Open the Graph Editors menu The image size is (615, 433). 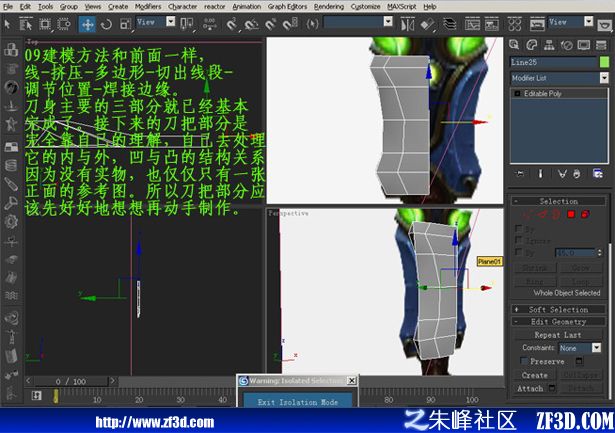coord(287,7)
